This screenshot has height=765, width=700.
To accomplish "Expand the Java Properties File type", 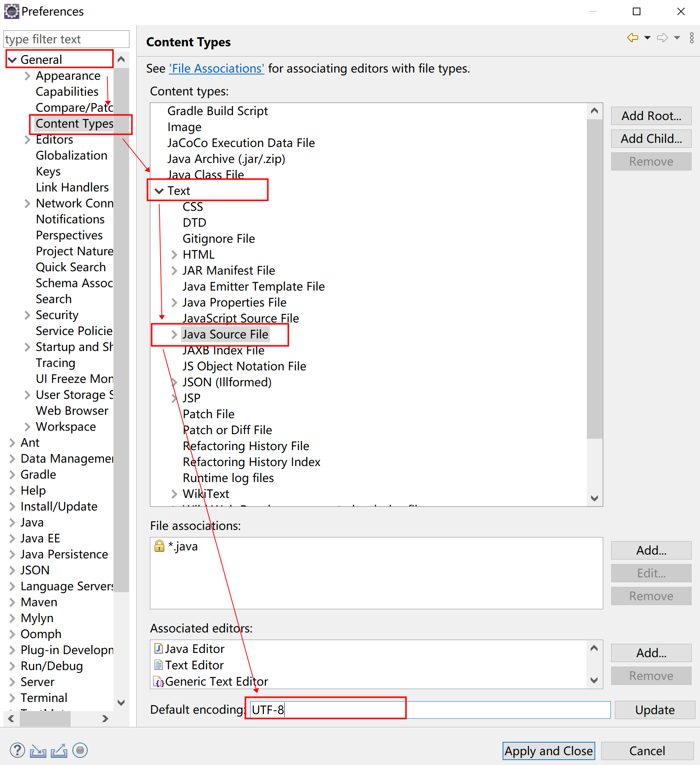I will (x=174, y=303).
